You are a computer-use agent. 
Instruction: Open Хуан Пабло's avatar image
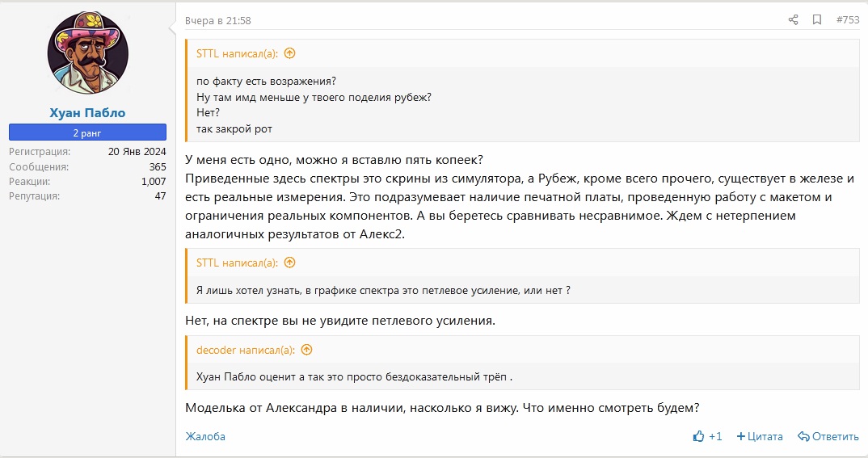pos(87,53)
